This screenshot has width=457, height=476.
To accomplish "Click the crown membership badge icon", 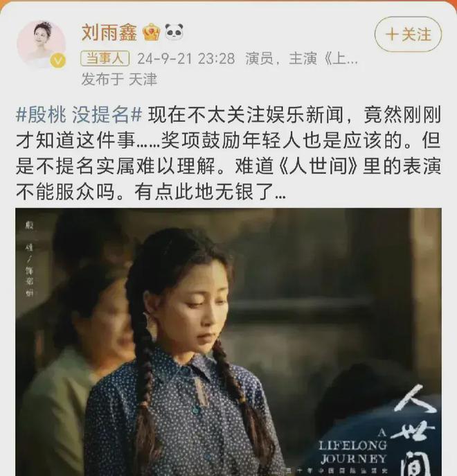I will point(152,33).
